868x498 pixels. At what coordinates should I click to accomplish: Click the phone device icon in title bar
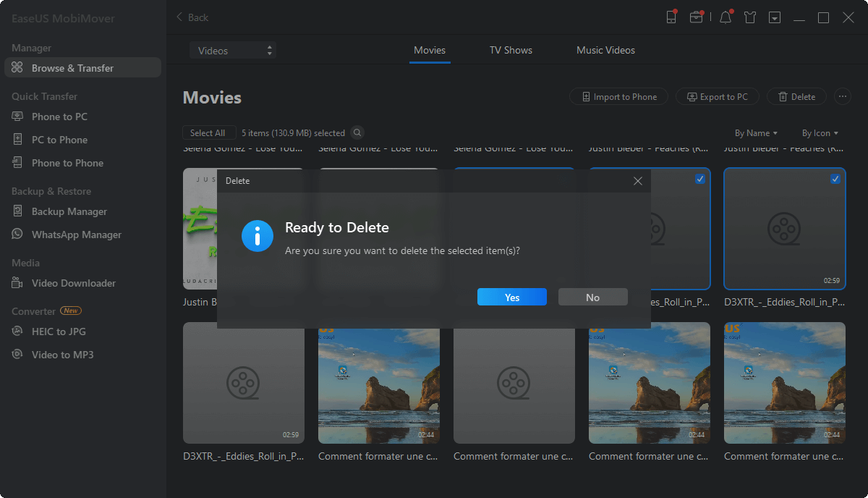671,17
